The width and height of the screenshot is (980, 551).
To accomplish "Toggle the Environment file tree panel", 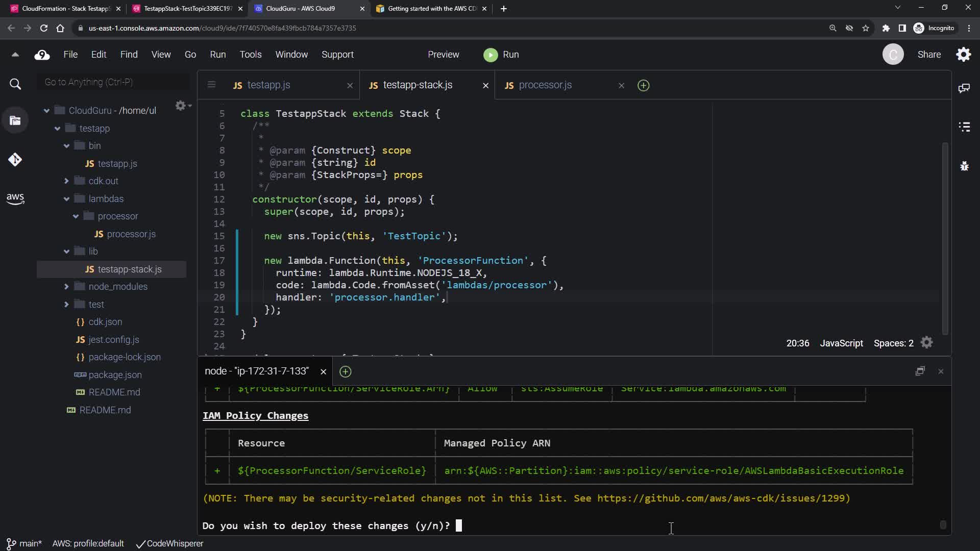I will 15,121.
